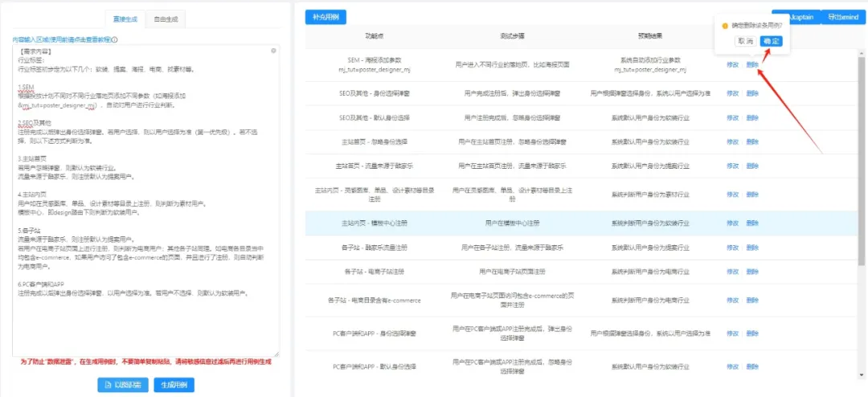Click 修改 for the SEM poster parameter row
Image resolution: width=868 pixels, height=397 pixels.
click(732, 64)
